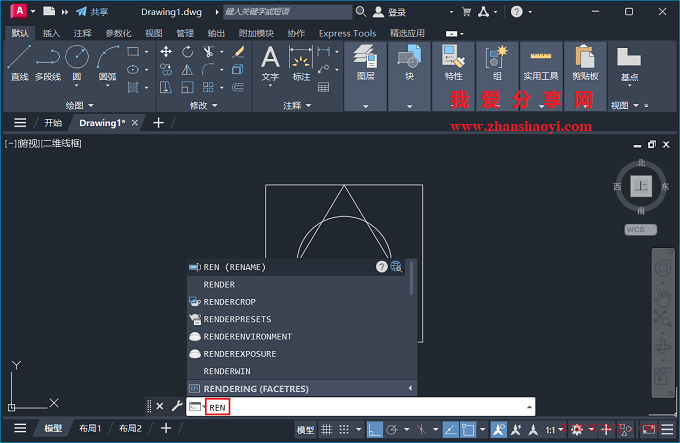Screen dimensions: 680x443
Task: Select the Text (文字) tool
Action: (270, 64)
